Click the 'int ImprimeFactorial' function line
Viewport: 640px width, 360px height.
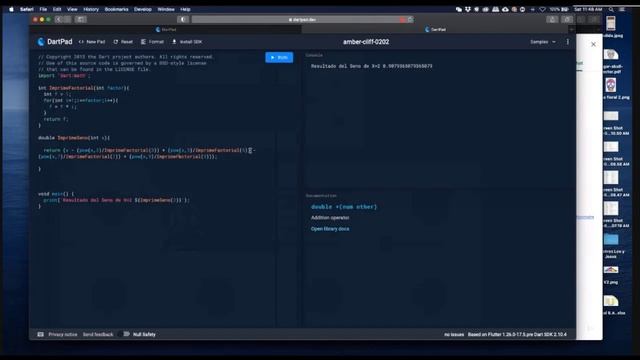[x=84, y=88]
